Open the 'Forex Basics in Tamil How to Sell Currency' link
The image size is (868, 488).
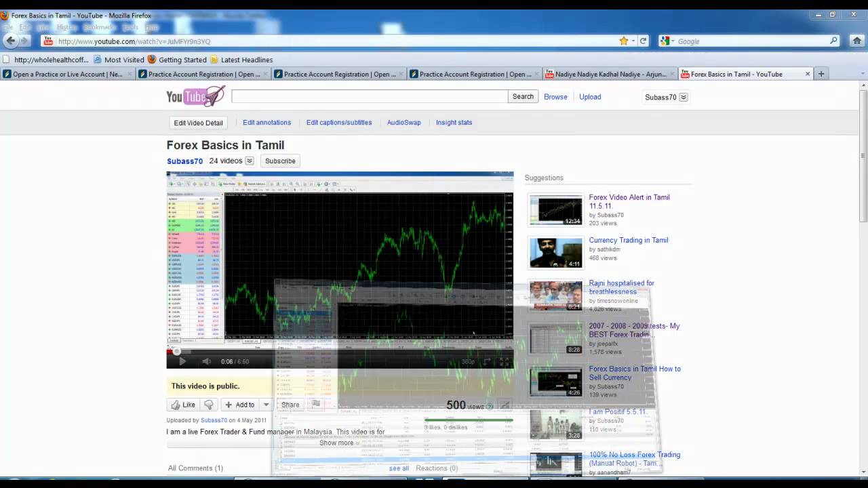[x=635, y=373]
